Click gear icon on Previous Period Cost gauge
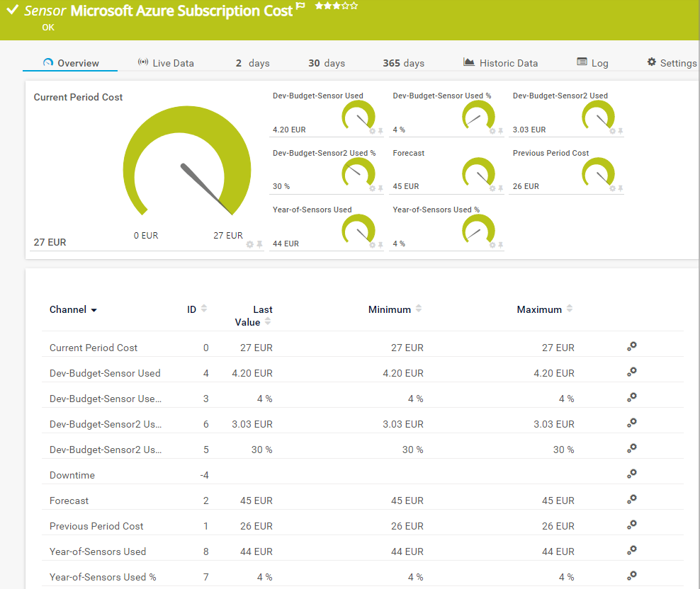 [612, 188]
